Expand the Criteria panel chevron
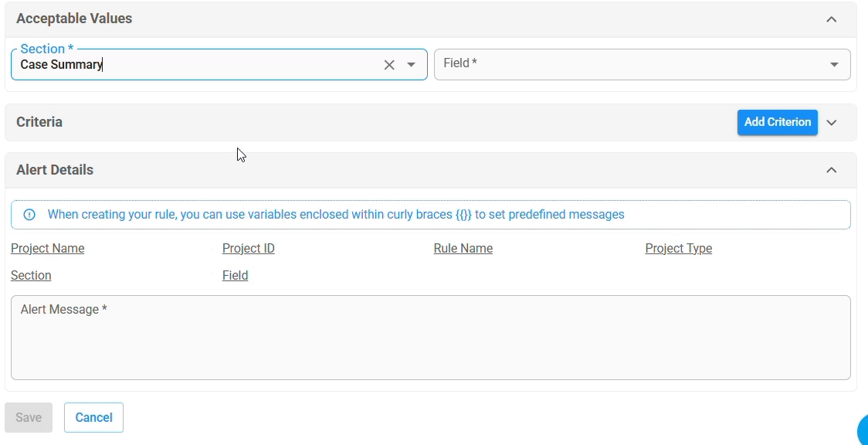Screen dimensions: 868x445 (x=832, y=122)
